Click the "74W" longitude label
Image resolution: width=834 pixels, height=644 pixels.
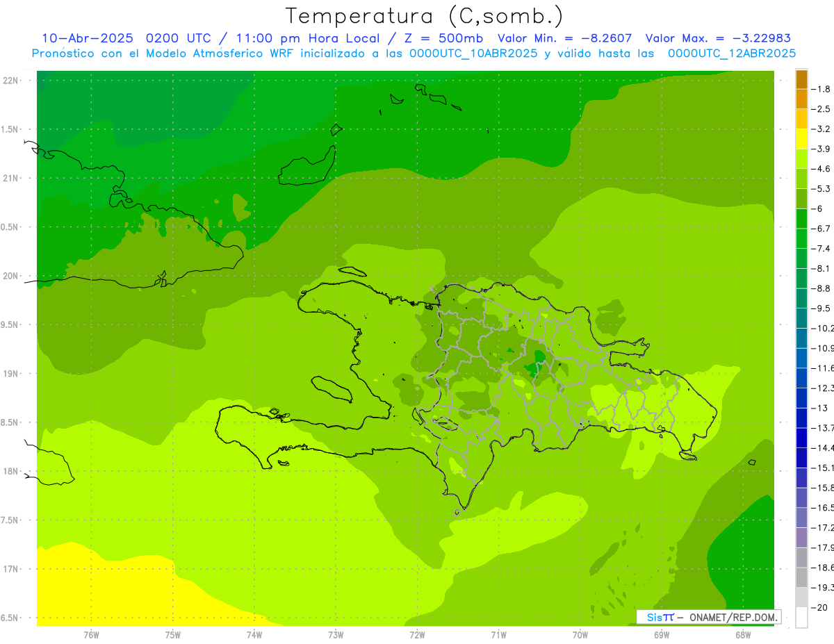click(254, 634)
